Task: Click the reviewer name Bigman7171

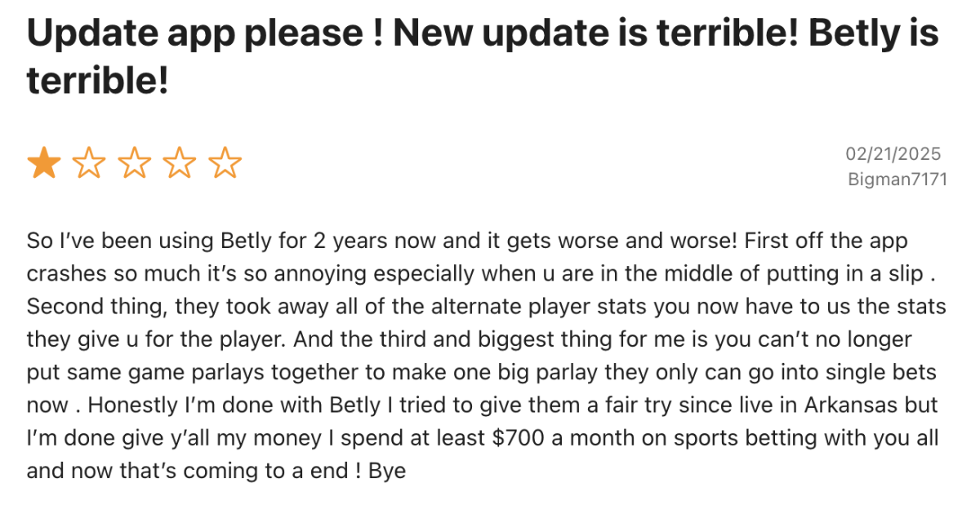Action: pyautogui.click(x=898, y=179)
